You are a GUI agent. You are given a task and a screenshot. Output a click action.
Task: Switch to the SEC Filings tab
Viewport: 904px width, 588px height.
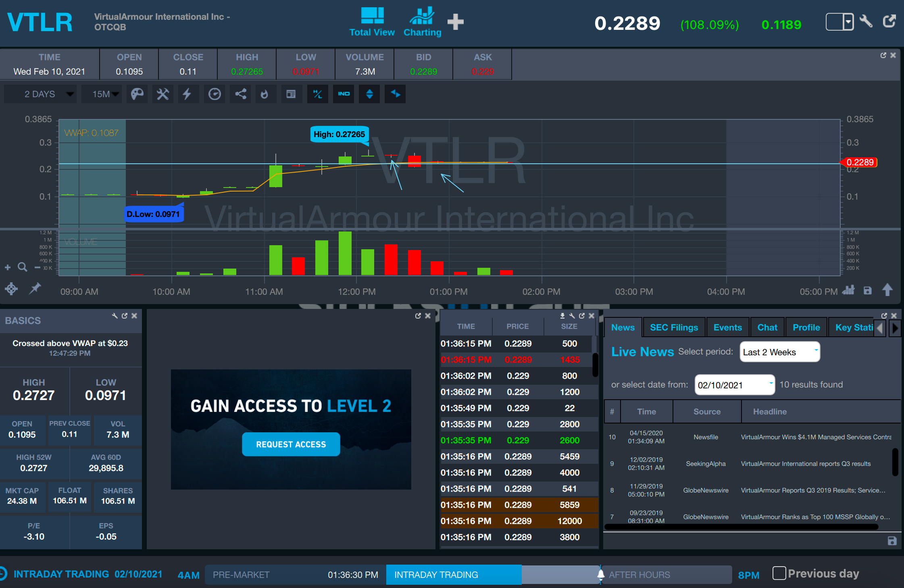pos(673,327)
